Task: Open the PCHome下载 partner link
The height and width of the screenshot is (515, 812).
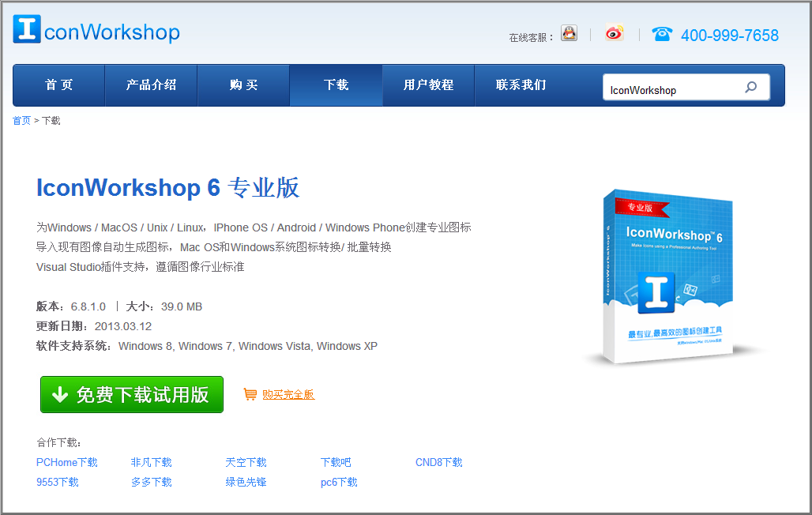Action: [67, 462]
